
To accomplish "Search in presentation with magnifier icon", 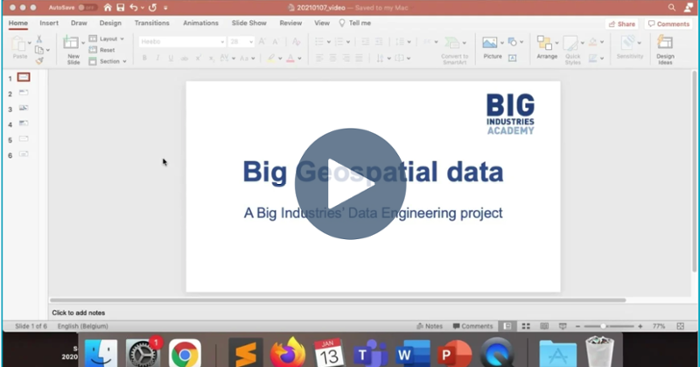I will 671,8.
